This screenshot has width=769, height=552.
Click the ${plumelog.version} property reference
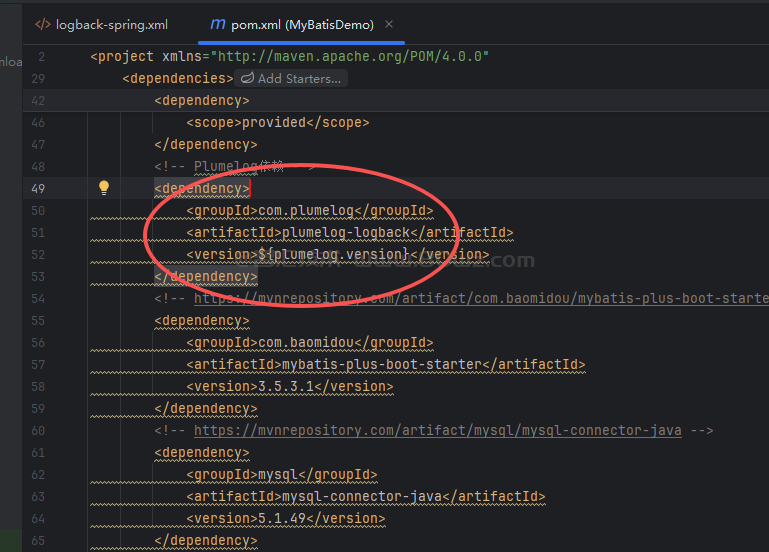click(x=332, y=254)
